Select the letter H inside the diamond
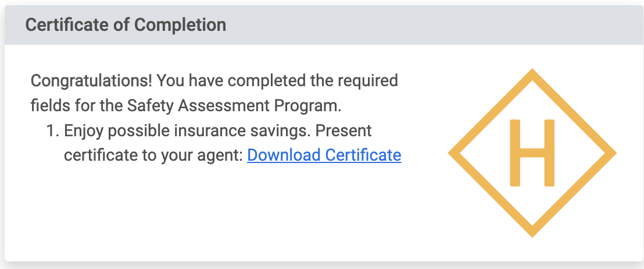 532,153
